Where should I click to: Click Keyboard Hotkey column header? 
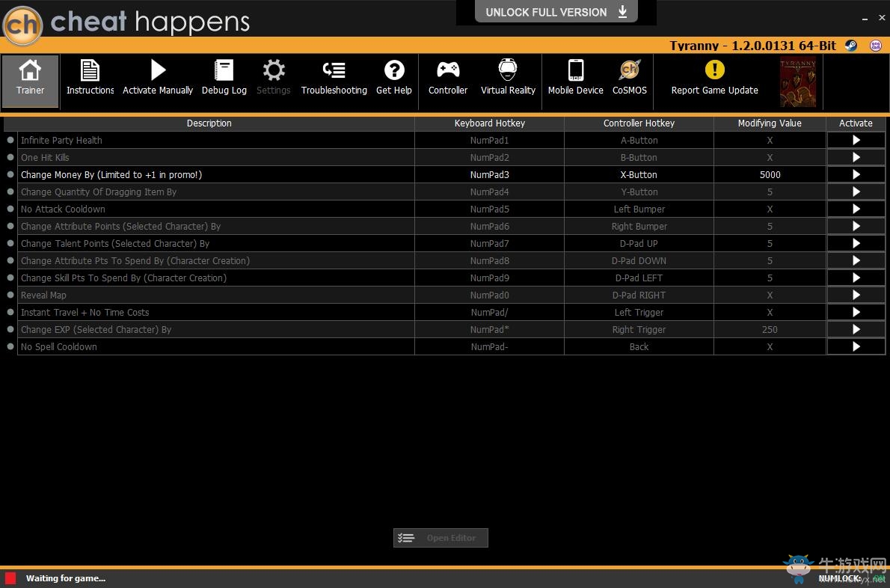point(489,123)
